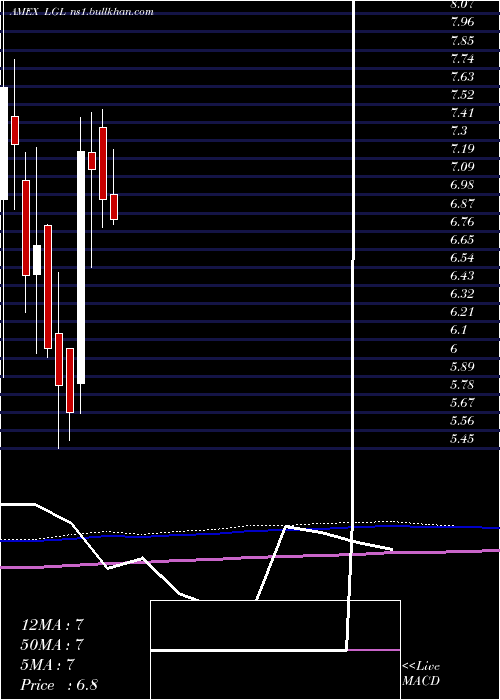The image size is (500, 700).
Task: Select the 7.52 price axis label
Action: [462, 95]
